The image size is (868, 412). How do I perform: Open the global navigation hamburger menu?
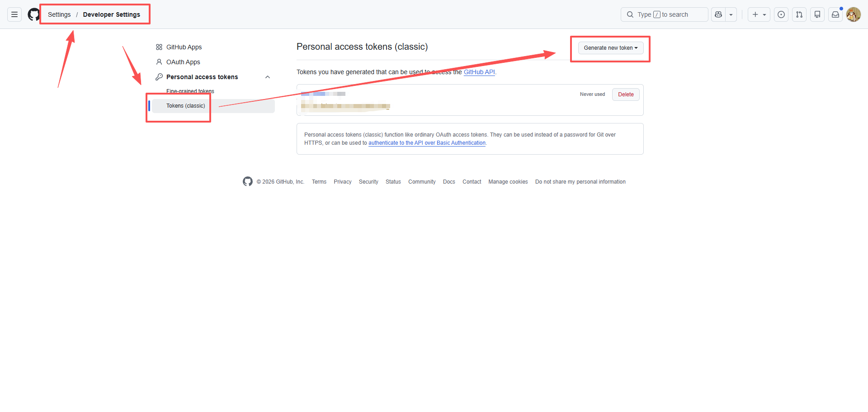[x=14, y=14]
